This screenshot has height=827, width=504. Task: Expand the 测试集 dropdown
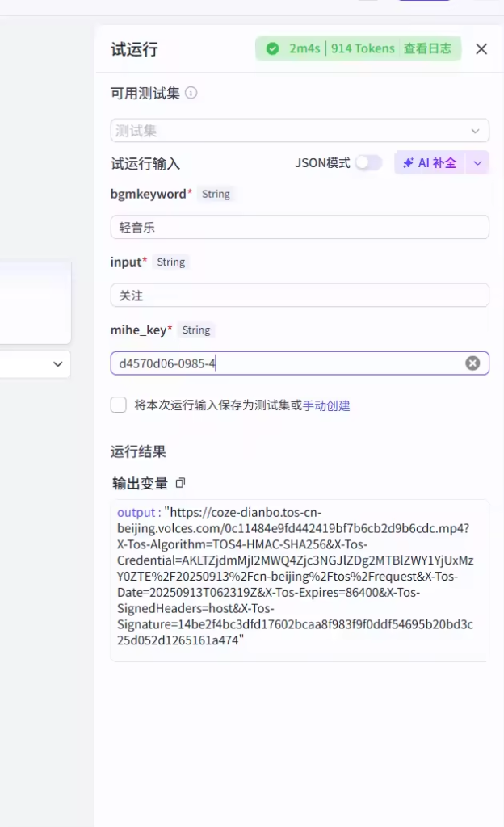click(x=474, y=131)
